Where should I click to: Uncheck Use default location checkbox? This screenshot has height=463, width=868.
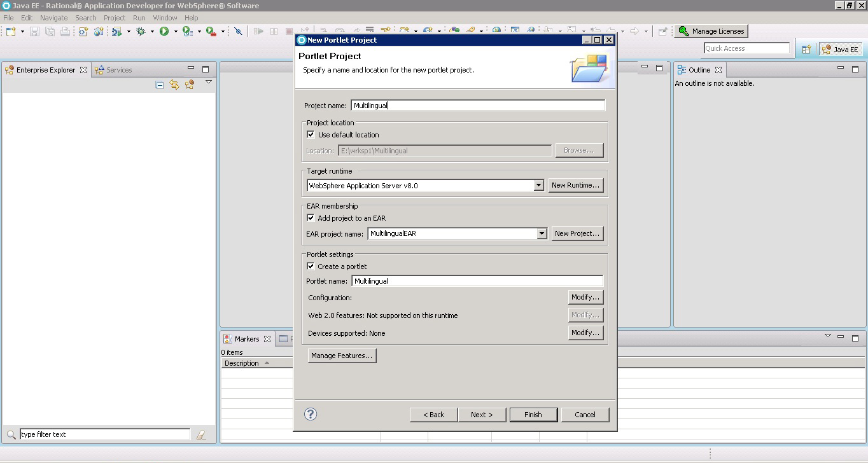click(311, 134)
